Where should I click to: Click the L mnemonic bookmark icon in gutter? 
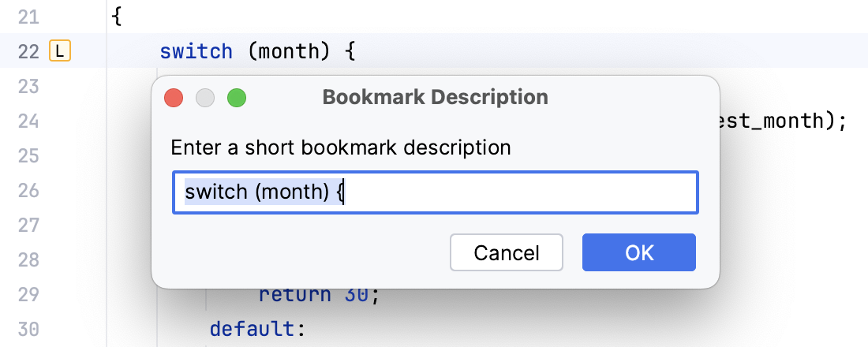point(60,52)
